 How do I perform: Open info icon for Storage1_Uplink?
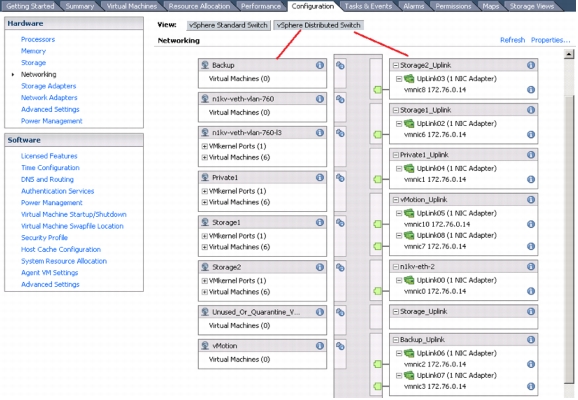(531, 110)
